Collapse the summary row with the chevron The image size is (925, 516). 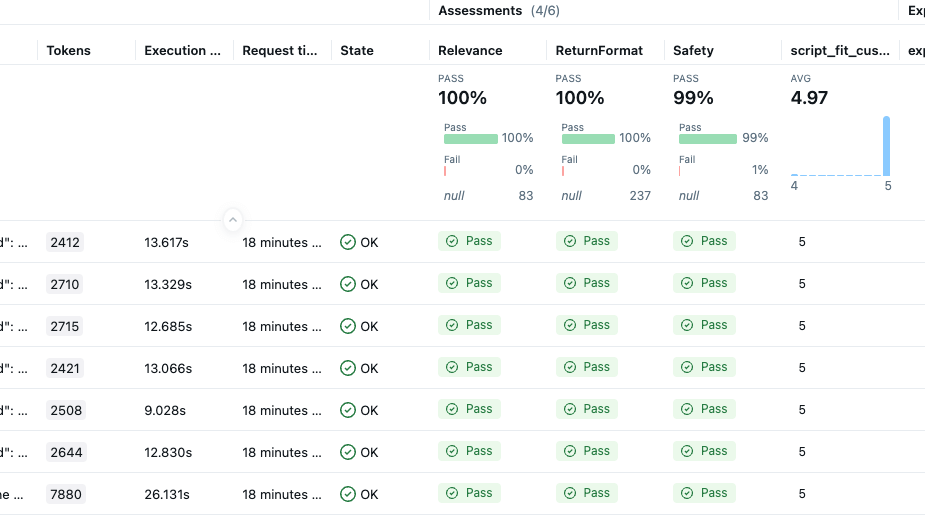click(x=232, y=219)
